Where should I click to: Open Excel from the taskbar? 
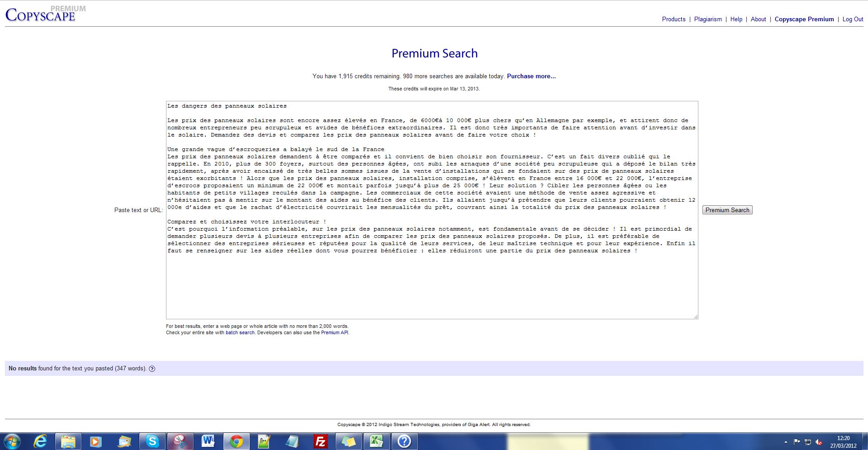click(376, 441)
